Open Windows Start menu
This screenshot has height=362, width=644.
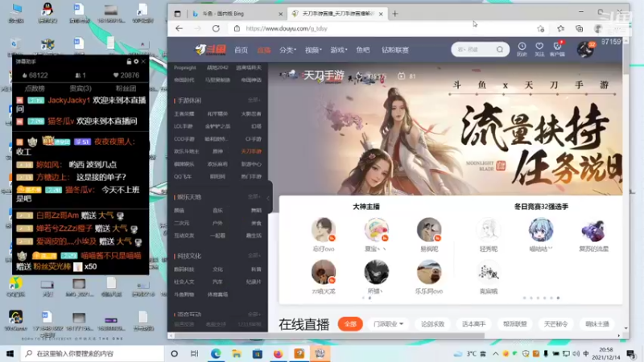pyautogui.click(x=10, y=353)
